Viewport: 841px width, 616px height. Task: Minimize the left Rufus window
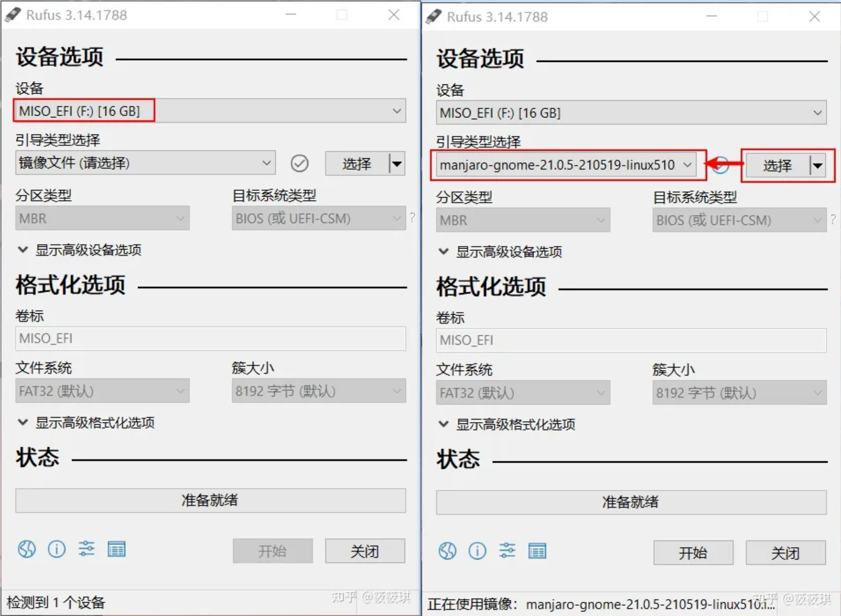pos(291,15)
